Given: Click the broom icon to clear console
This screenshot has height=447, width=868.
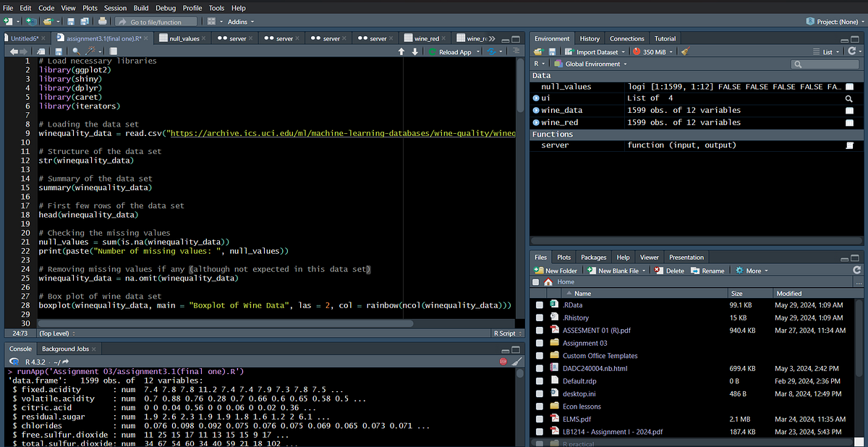Looking at the screenshot, I should tap(516, 361).
